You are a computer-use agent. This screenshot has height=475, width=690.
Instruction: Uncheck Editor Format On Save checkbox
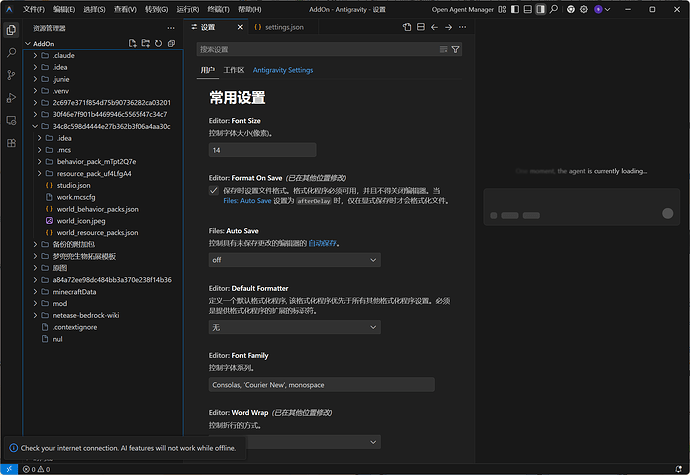point(213,191)
